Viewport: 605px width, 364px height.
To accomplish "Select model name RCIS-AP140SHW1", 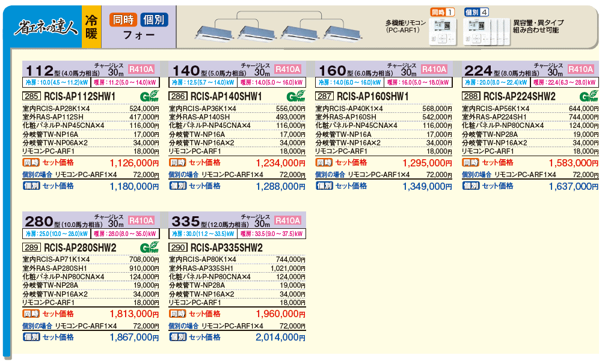I will 227,96.
